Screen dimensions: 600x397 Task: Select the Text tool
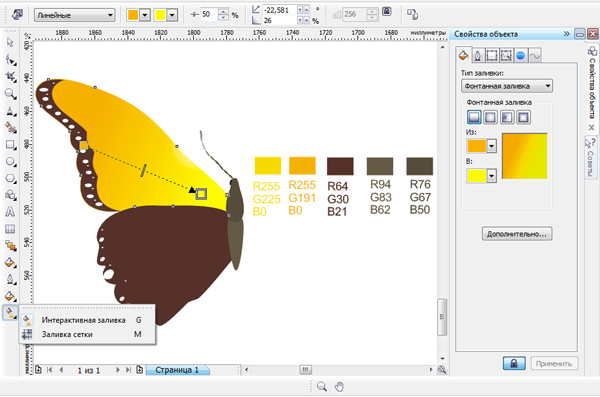pos(10,212)
